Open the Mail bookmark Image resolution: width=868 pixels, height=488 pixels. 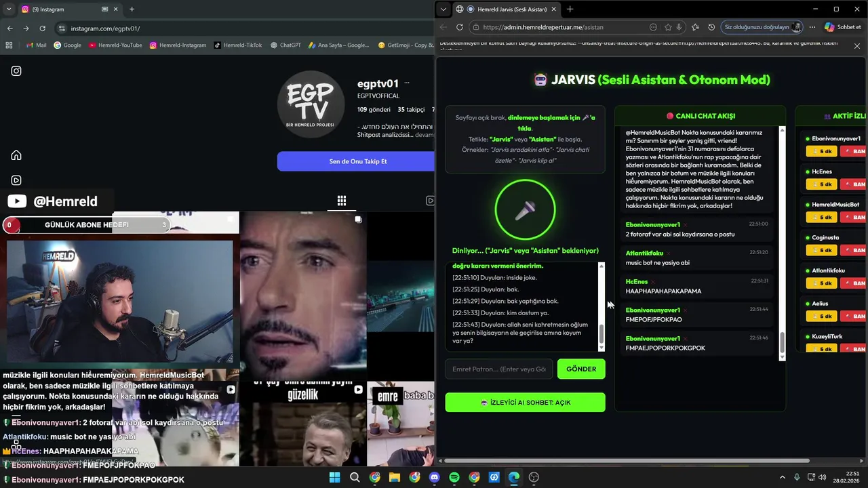36,45
